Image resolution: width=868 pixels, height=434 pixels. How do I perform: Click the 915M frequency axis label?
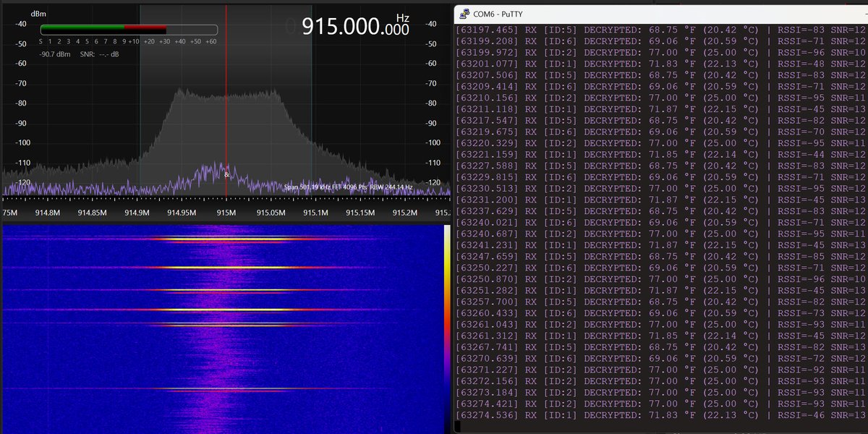click(226, 213)
